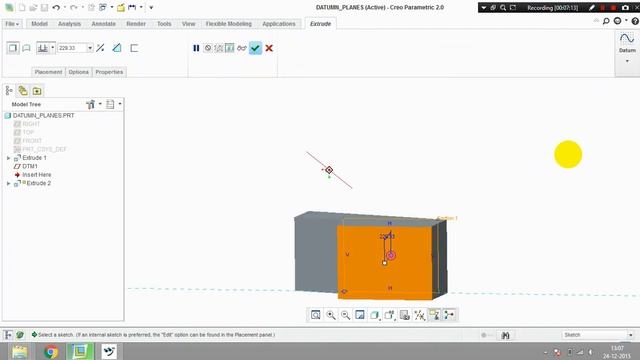Click the Repaint icon
640x360 pixels.
coord(360,315)
